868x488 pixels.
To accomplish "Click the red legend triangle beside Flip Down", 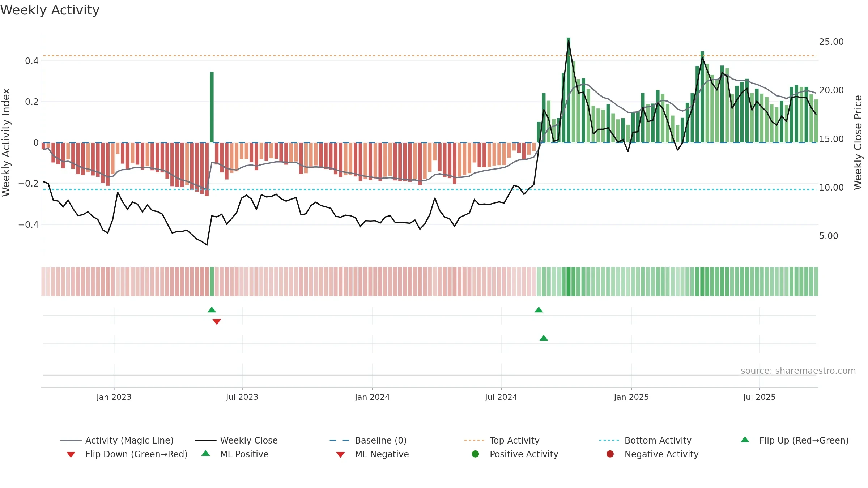I will [x=71, y=455].
